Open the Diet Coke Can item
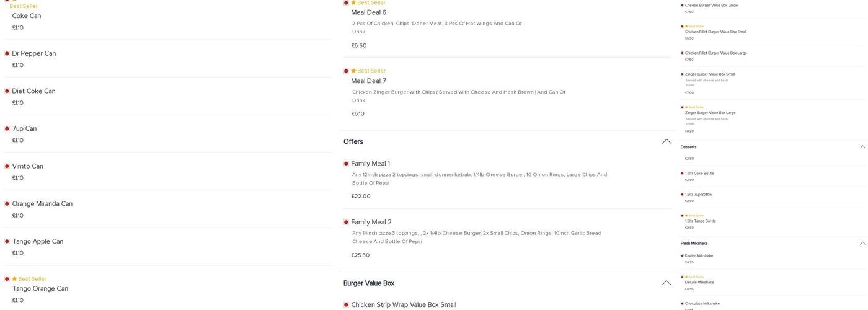Viewport: 868px width, 310px height. [33, 91]
